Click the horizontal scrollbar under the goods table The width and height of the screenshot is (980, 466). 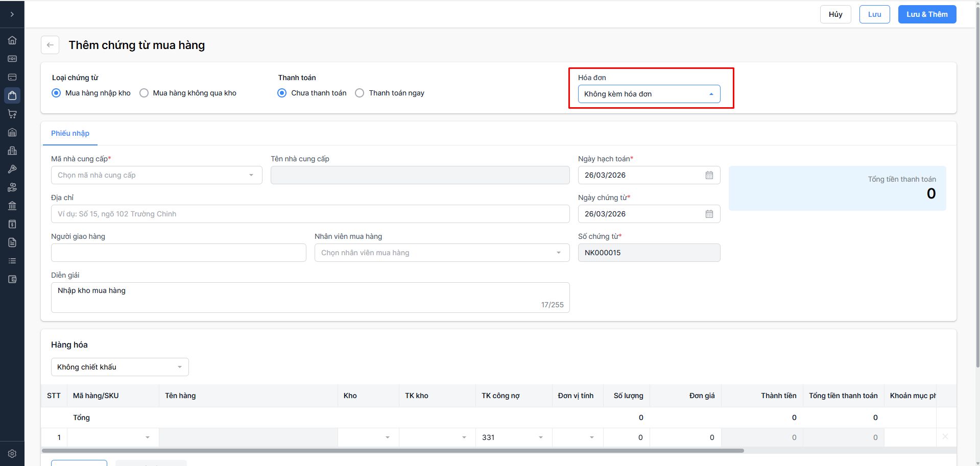(392, 451)
